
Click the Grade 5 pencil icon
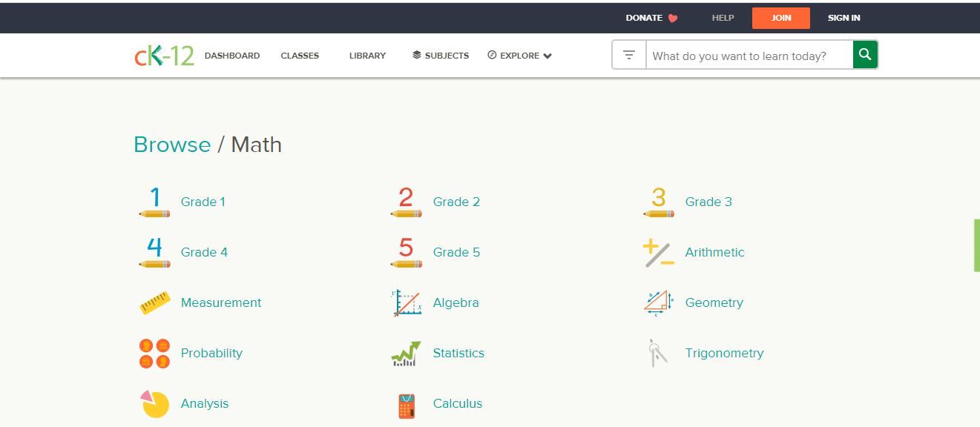406,252
